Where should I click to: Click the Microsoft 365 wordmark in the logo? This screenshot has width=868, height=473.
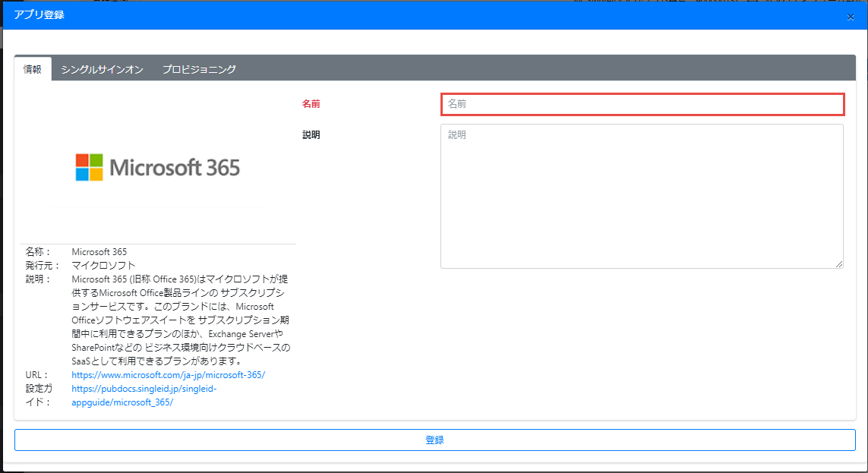pyautogui.click(x=175, y=168)
